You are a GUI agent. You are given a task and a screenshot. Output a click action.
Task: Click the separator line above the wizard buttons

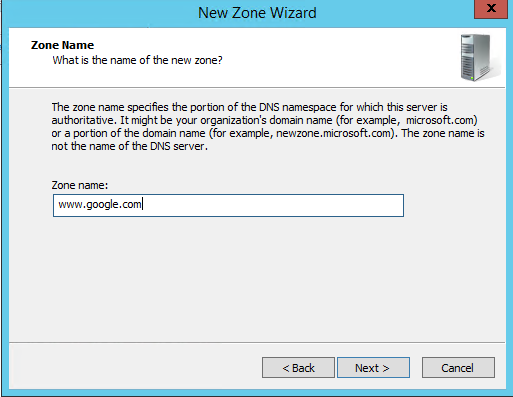[257, 342]
